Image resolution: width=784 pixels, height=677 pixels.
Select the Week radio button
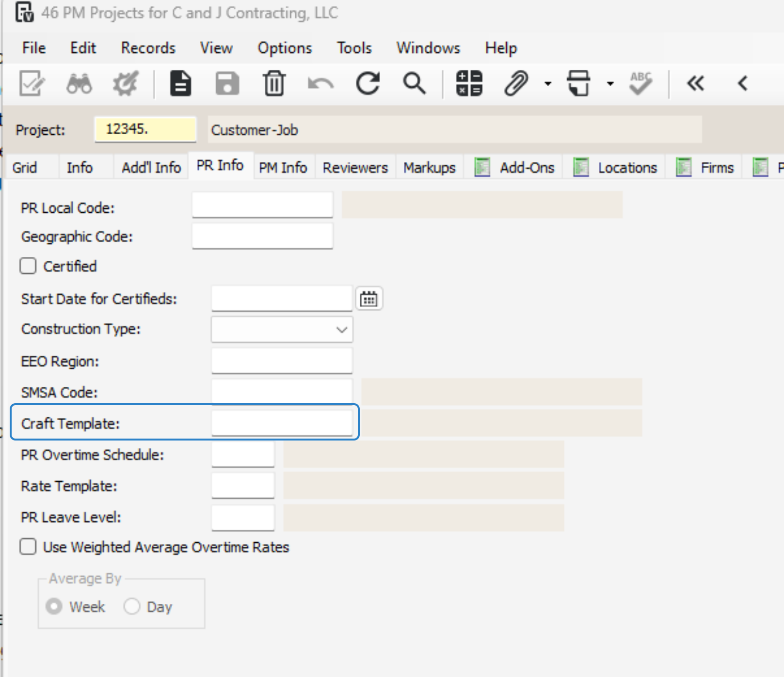click(54, 606)
